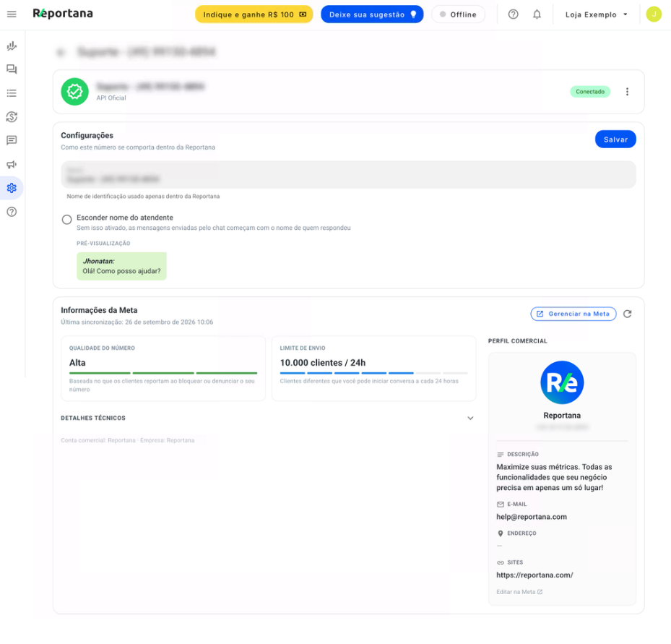Image resolution: width=671 pixels, height=644 pixels.
Task: Click the green verified badge icon
Action: [x=74, y=92]
